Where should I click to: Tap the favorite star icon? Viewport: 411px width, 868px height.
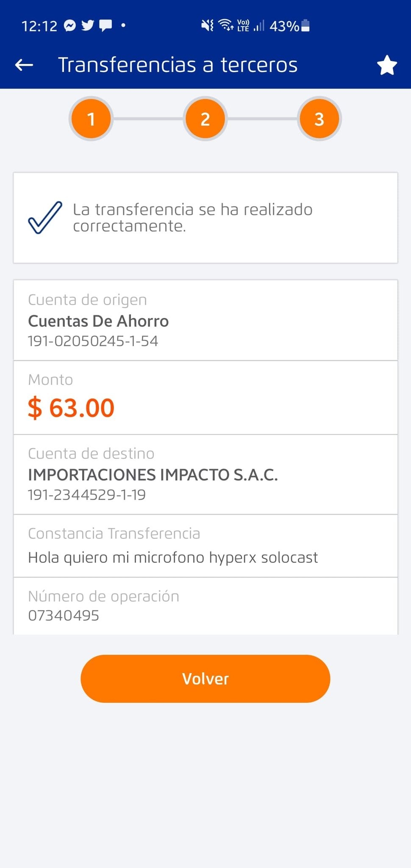tap(386, 65)
